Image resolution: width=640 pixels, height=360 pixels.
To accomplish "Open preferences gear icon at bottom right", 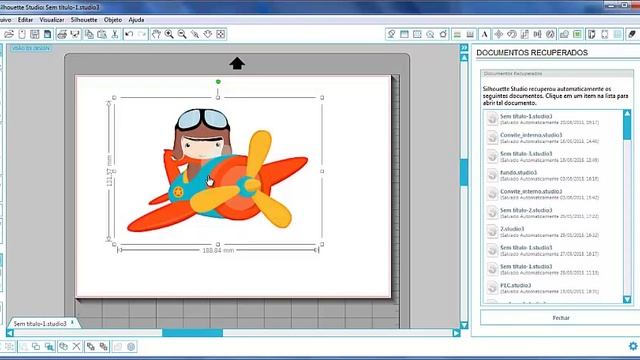I will [633, 346].
